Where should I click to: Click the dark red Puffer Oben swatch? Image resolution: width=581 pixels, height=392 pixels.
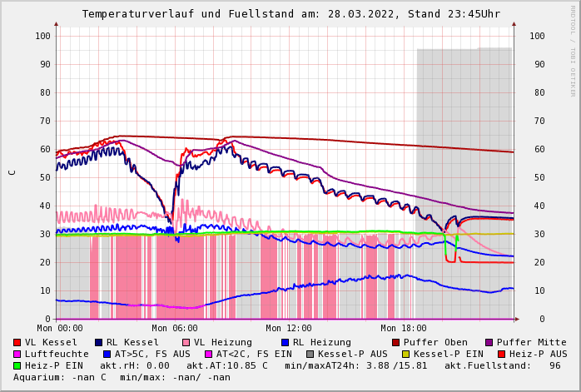pyautogui.click(x=395, y=342)
